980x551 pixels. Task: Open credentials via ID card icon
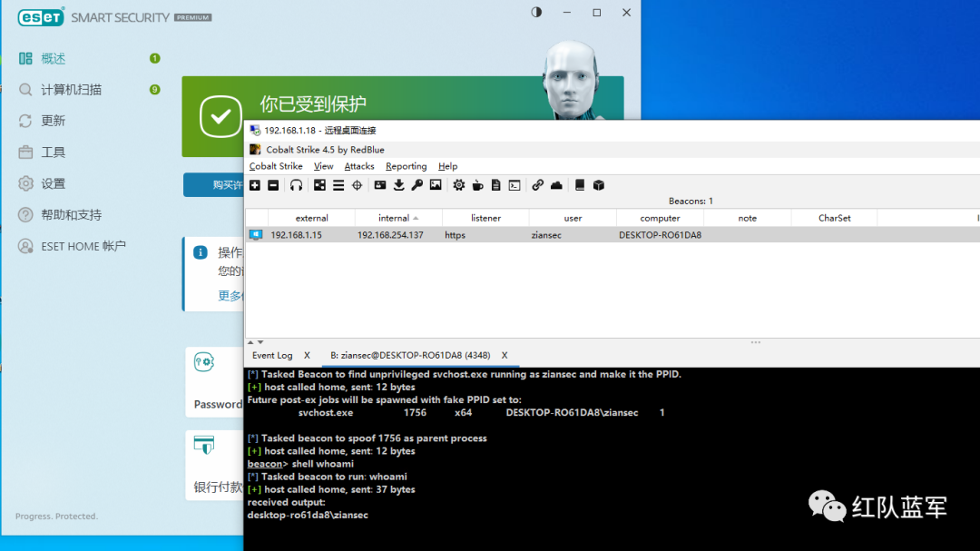[380, 185]
